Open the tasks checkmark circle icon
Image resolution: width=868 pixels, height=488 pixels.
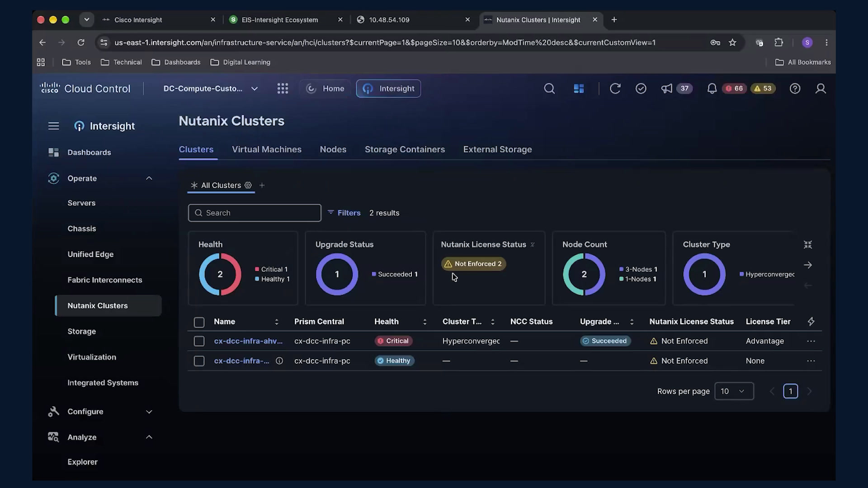coord(641,89)
